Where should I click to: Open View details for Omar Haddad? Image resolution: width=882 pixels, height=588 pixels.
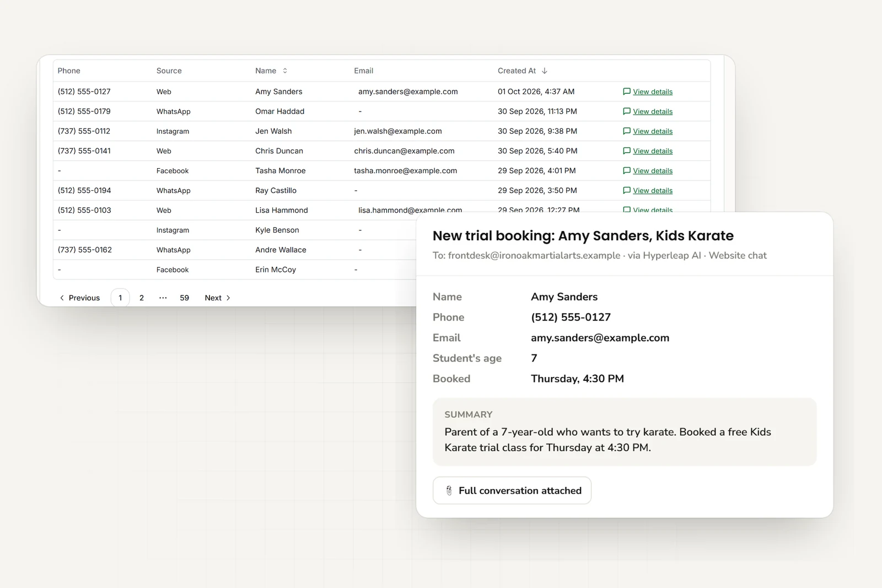coord(653,111)
